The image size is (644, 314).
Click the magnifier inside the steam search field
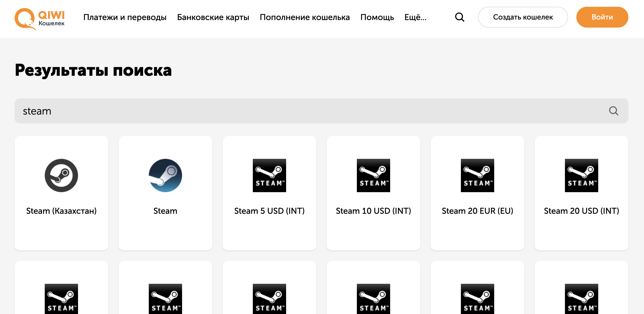pos(614,111)
